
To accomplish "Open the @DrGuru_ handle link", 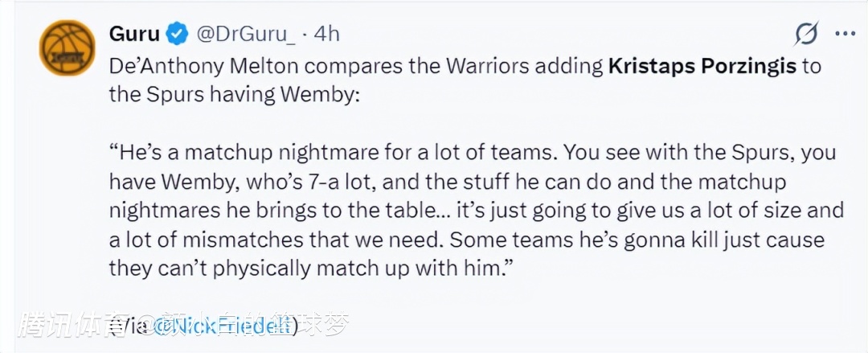I will (249, 34).
